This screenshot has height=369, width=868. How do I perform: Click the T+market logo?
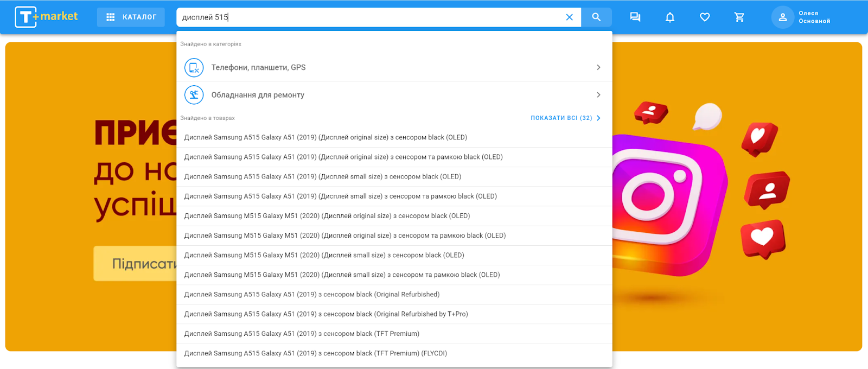[46, 17]
